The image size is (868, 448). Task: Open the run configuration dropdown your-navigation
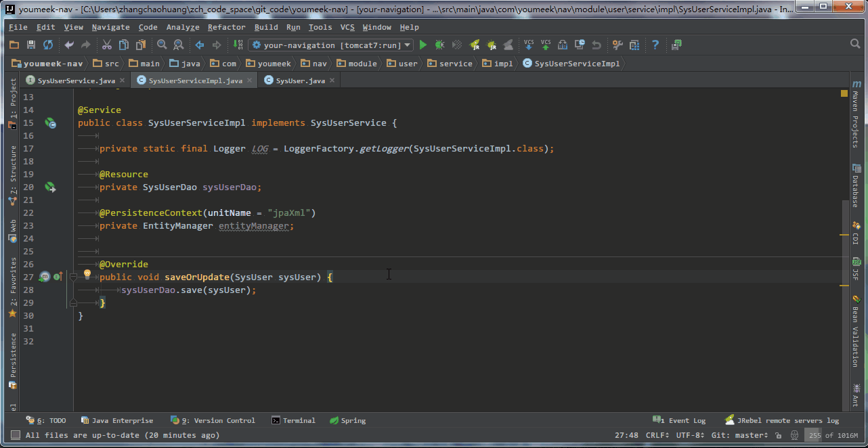331,45
